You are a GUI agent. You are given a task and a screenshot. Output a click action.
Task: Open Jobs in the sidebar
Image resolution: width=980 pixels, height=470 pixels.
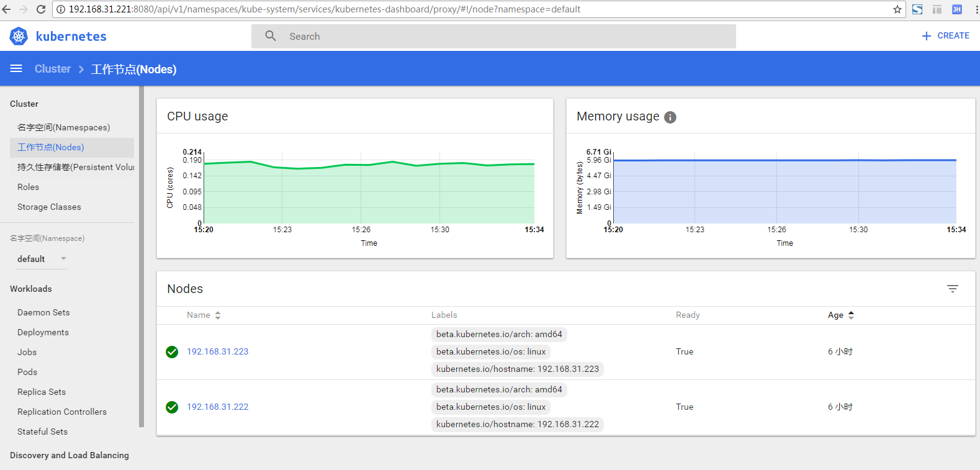27,352
